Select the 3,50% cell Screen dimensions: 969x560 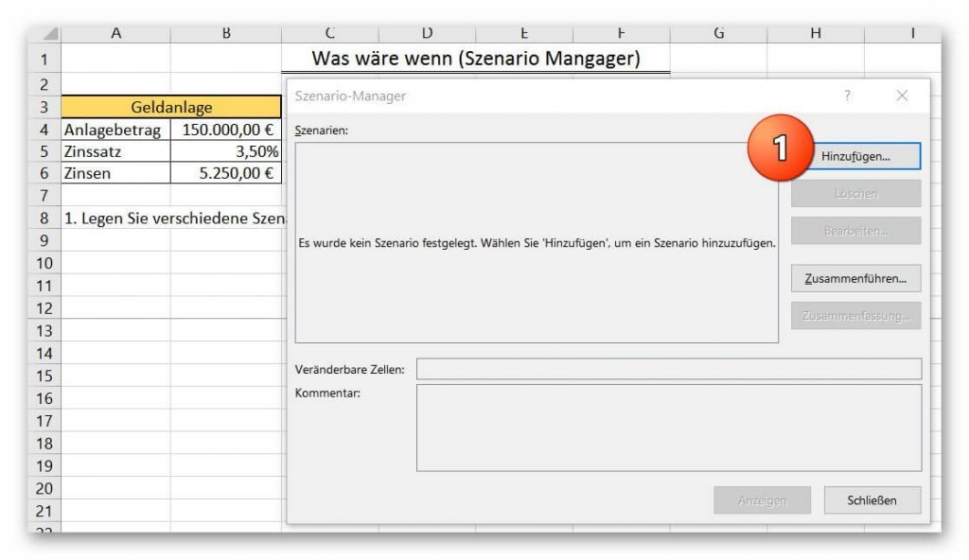[x=226, y=151]
